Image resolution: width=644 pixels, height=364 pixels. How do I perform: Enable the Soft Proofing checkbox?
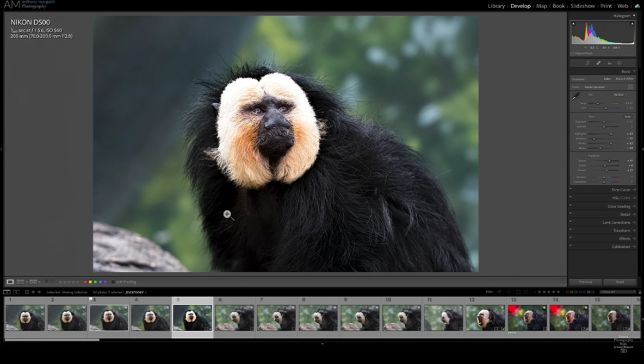113,282
